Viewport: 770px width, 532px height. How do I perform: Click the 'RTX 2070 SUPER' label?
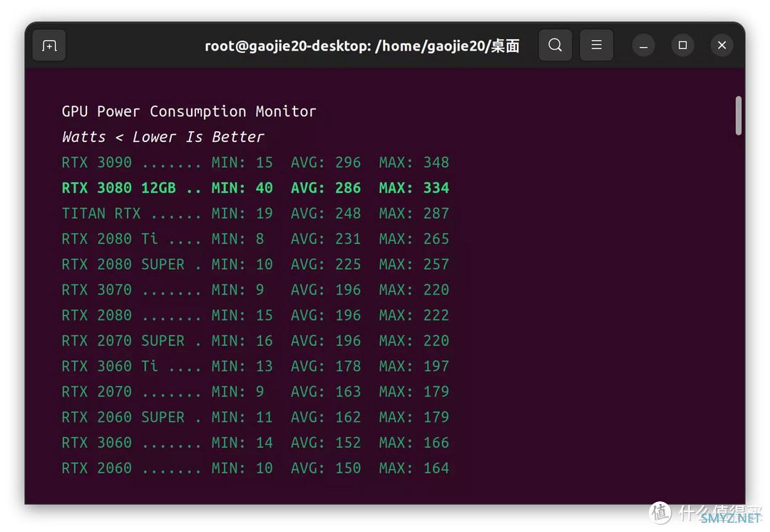(x=123, y=341)
